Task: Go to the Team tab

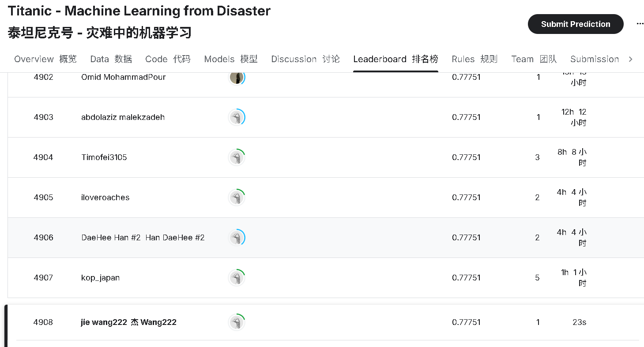Action: click(x=534, y=59)
